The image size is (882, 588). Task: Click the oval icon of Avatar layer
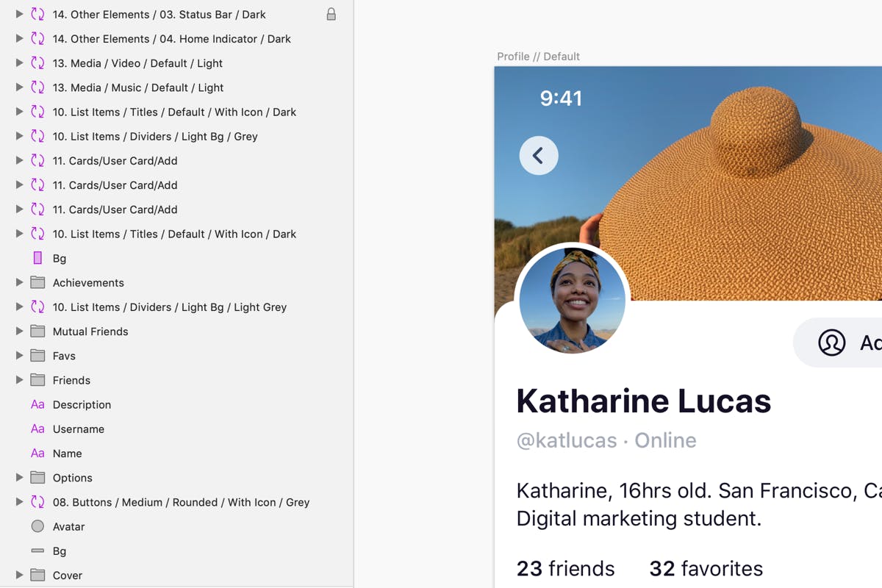(37, 526)
